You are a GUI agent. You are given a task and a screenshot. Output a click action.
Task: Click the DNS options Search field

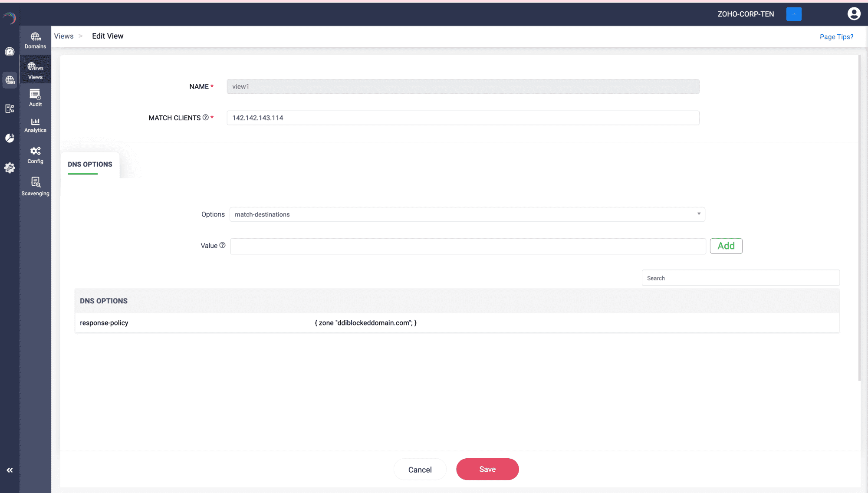point(740,278)
